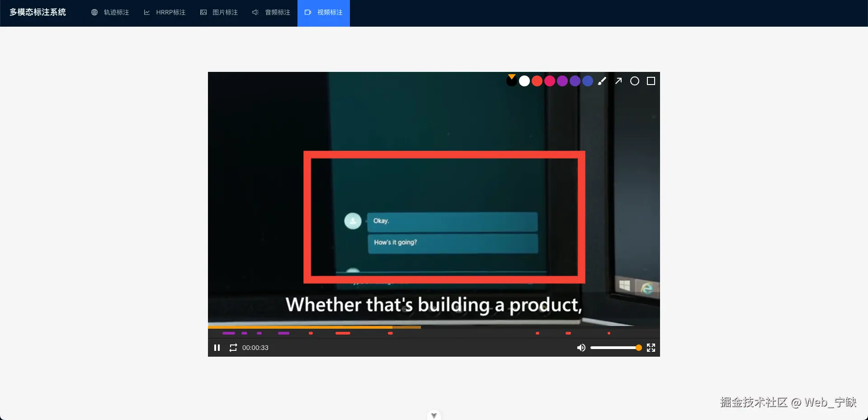Screen dimensions: 868x420
Task: Pick the indigo blue color swatch
Action: coord(588,81)
